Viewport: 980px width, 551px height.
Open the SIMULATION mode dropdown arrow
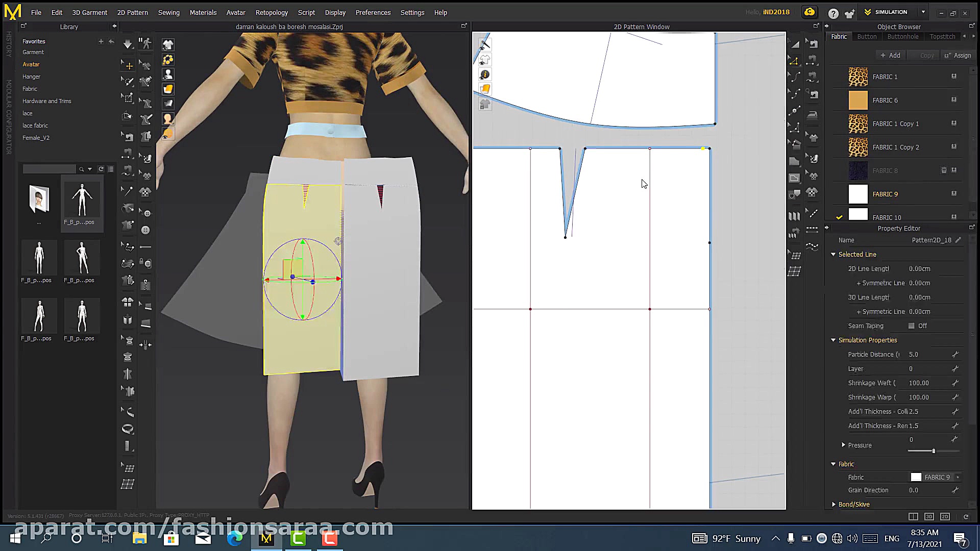point(923,12)
